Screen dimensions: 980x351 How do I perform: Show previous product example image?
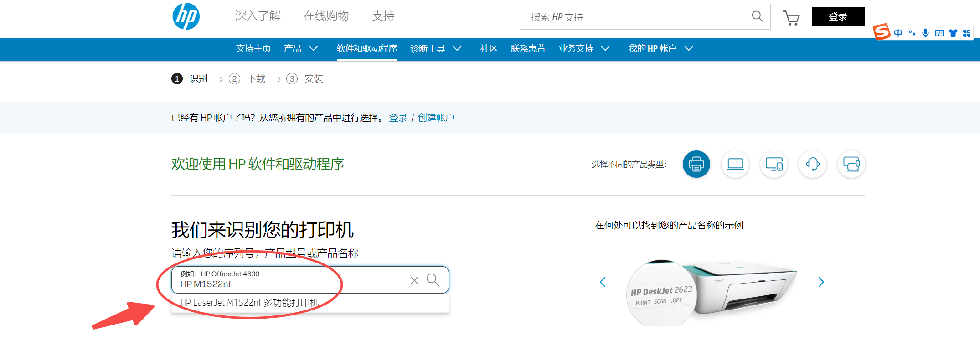coord(603,282)
